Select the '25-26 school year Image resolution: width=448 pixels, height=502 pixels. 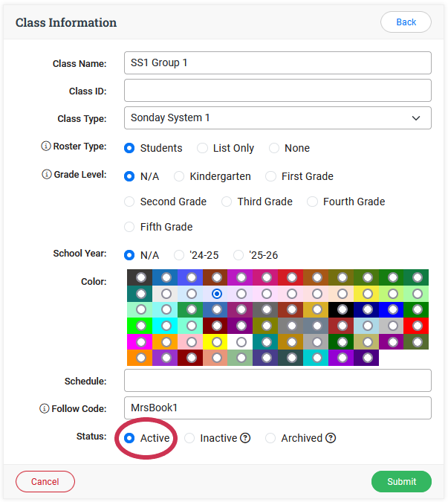[238, 255]
